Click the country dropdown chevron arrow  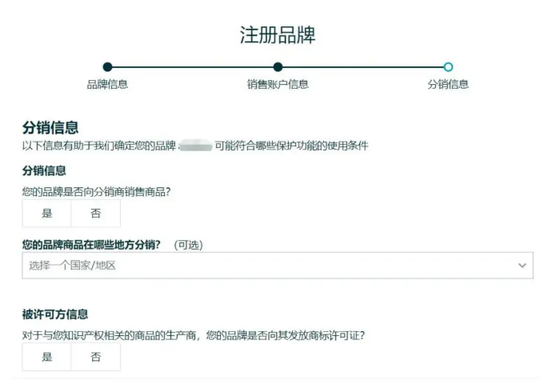[522, 266]
